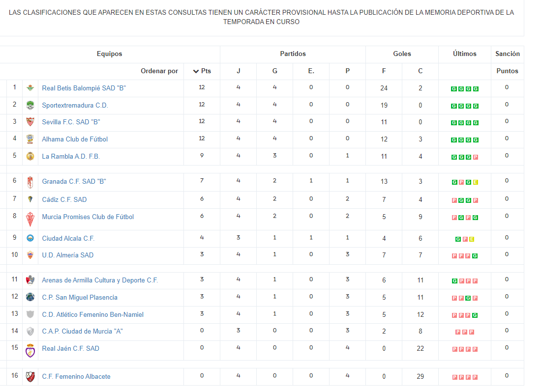Click the last green G badge for Almería
Image resolution: width=541 pixels, height=392 pixels.
pyautogui.click(x=475, y=256)
